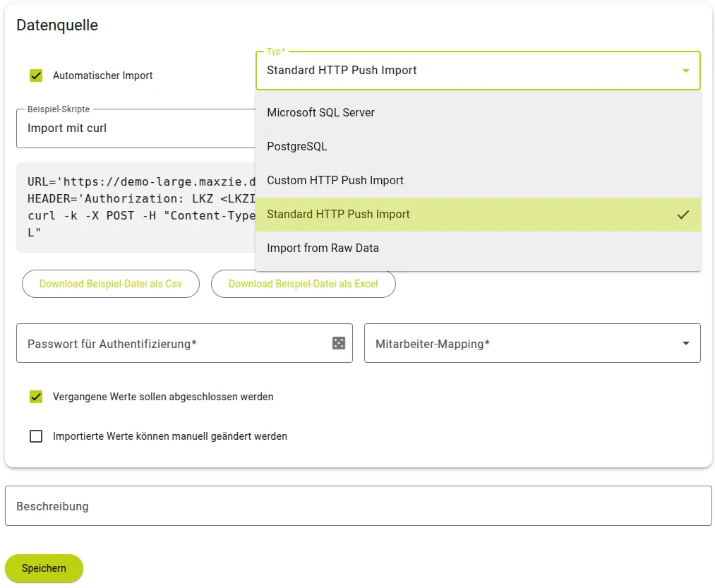Click the dice icon to generate a password
Screen dimensions: 715x588
(337, 343)
